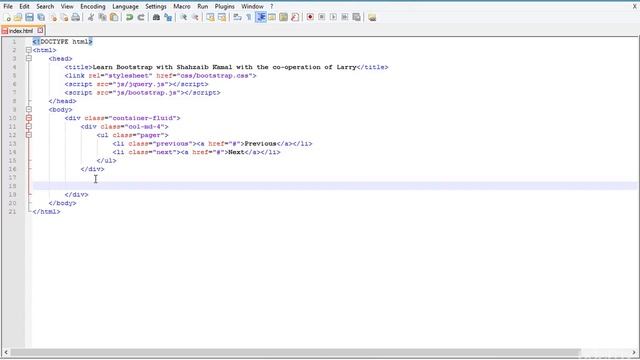Viewport: 640px width, 360px height.
Task: Print the document using the Print icon
Action: [x=76, y=17]
